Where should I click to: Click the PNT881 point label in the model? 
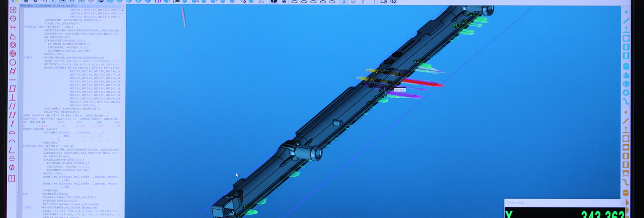(400, 90)
